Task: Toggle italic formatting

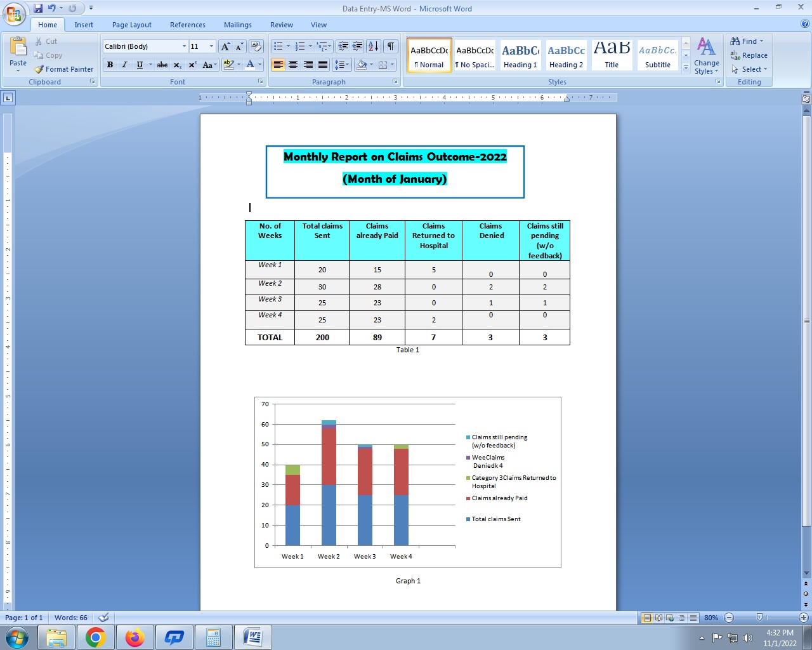Action: point(124,65)
